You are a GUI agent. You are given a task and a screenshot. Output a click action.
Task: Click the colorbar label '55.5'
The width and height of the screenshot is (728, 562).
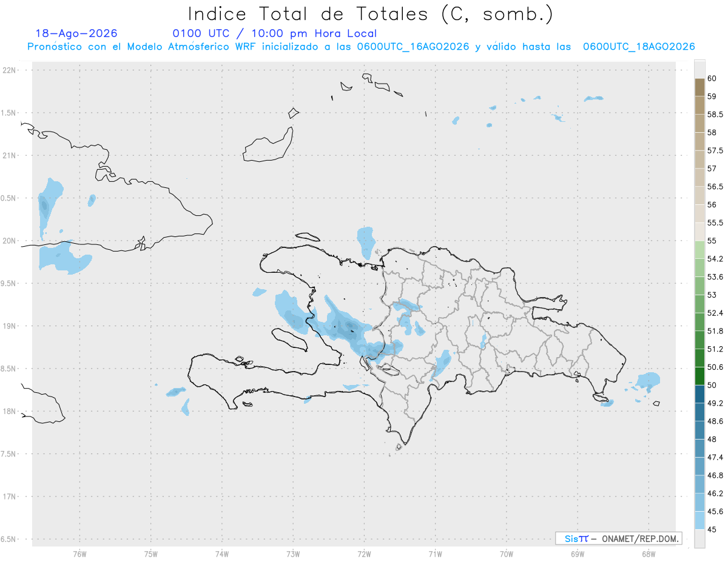tap(715, 222)
